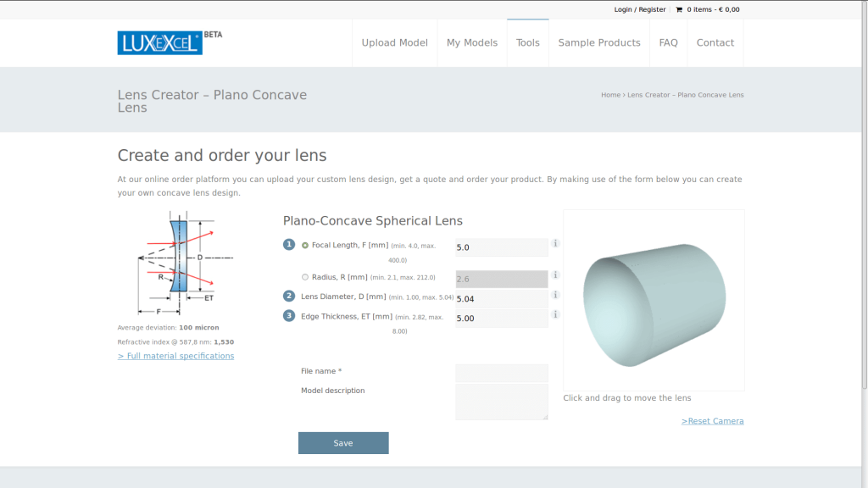
Task: Go to My Models section
Action: coord(472,42)
